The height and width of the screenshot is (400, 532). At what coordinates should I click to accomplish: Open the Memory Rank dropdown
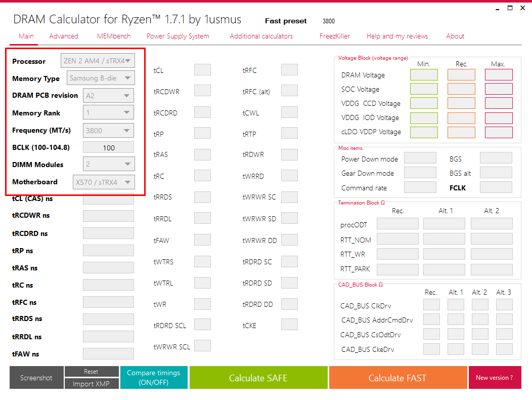108,112
